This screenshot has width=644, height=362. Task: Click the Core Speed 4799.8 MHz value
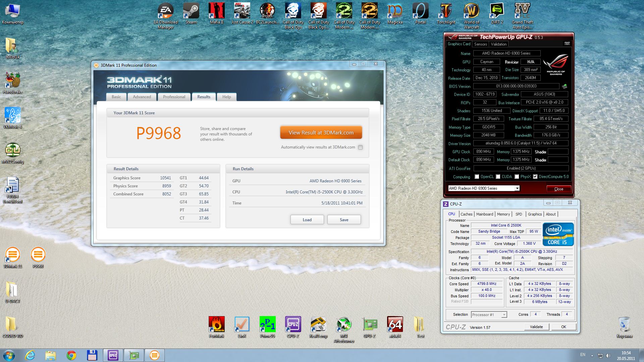487,284
